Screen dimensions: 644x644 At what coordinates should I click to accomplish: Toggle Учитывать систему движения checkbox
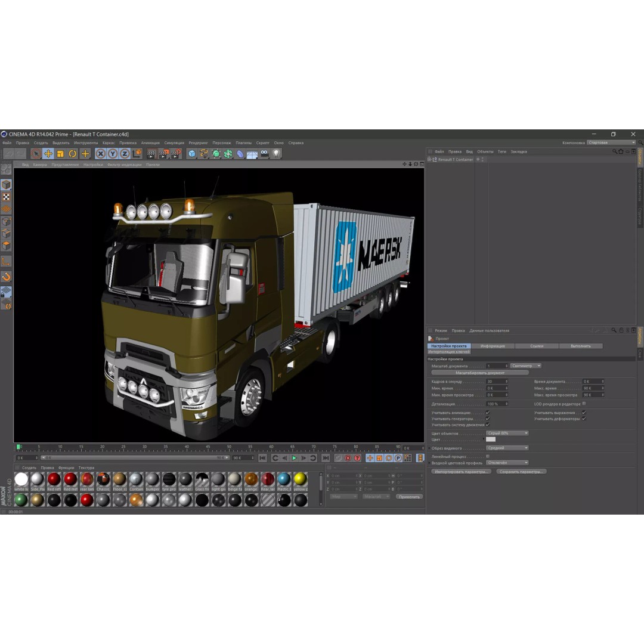(488, 425)
